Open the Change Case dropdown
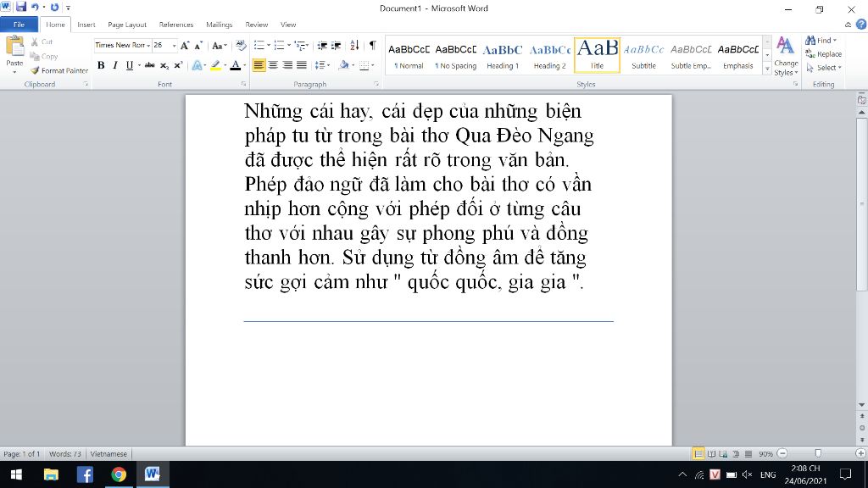 tap(220, 46)
